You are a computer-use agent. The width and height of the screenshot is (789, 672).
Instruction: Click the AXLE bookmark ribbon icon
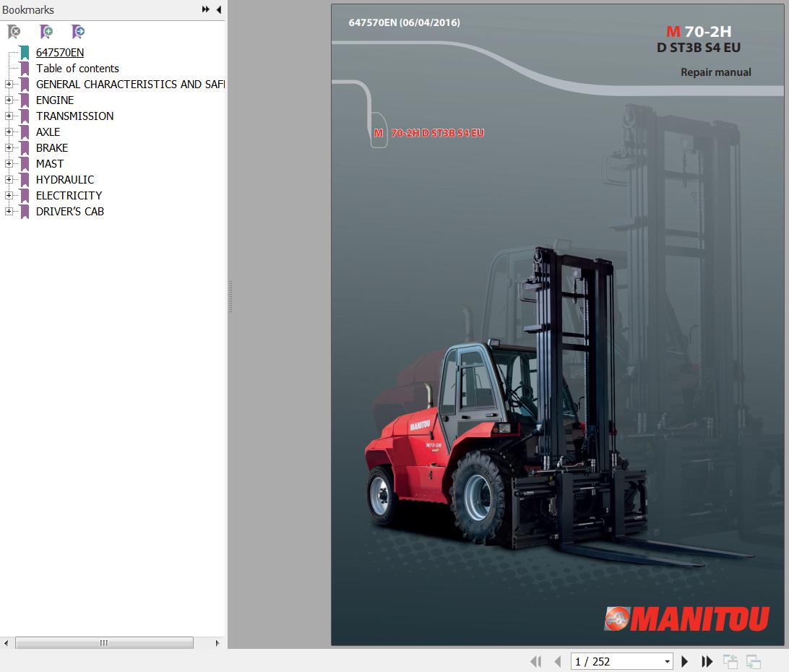click(25, 132)
